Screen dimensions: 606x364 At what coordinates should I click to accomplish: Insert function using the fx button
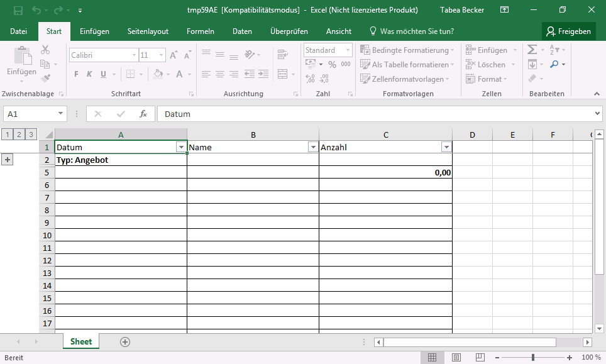pyautogui.click(x=143, y=114)
